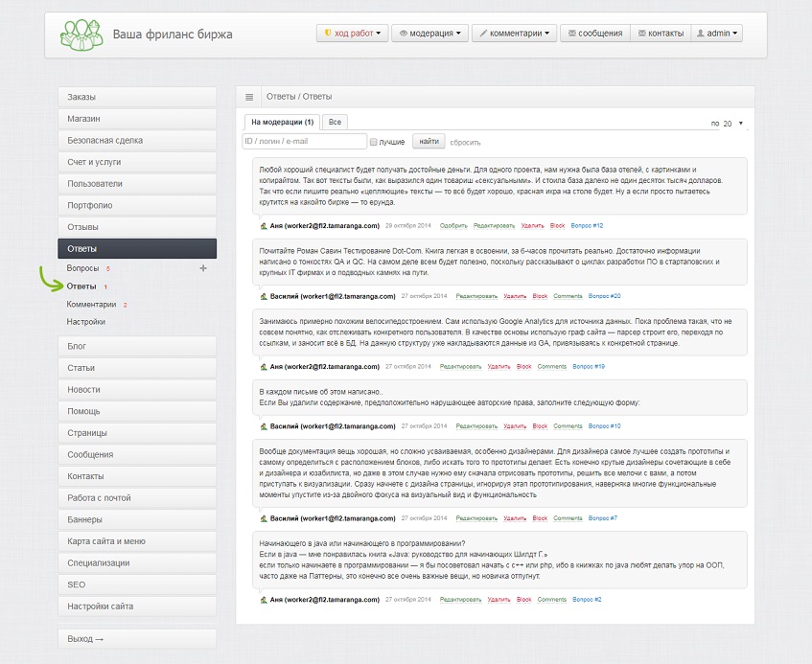The height and width of the screenshot is (664, 812).
Task: Open the Вопрос #2 link
Action: coord(587,599)
